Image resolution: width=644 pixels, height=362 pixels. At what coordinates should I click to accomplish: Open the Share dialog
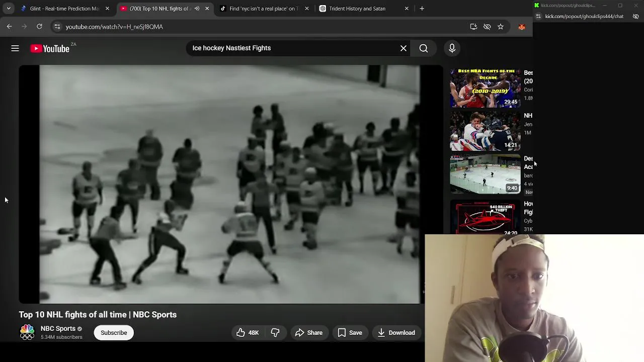click(309, 333)
